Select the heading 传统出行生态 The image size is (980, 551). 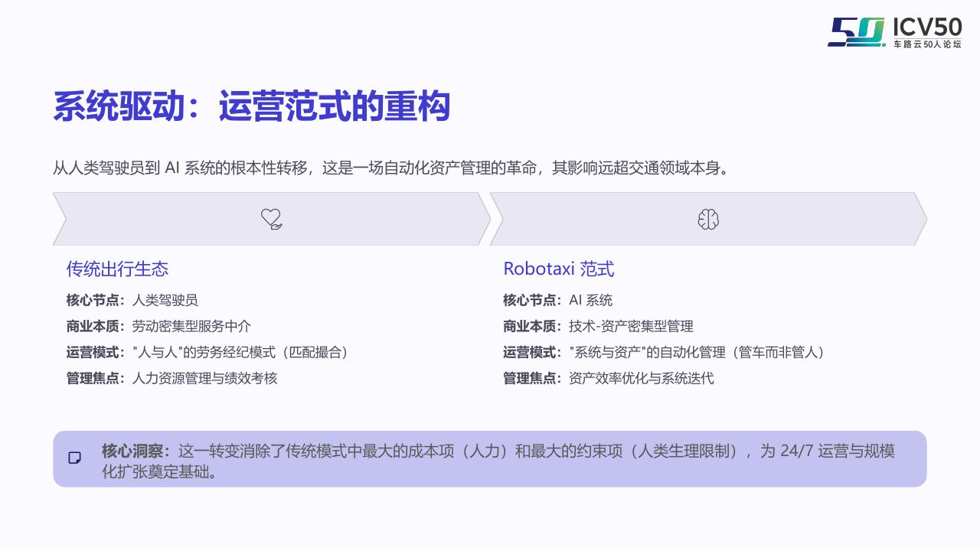(x=117, y=269)
